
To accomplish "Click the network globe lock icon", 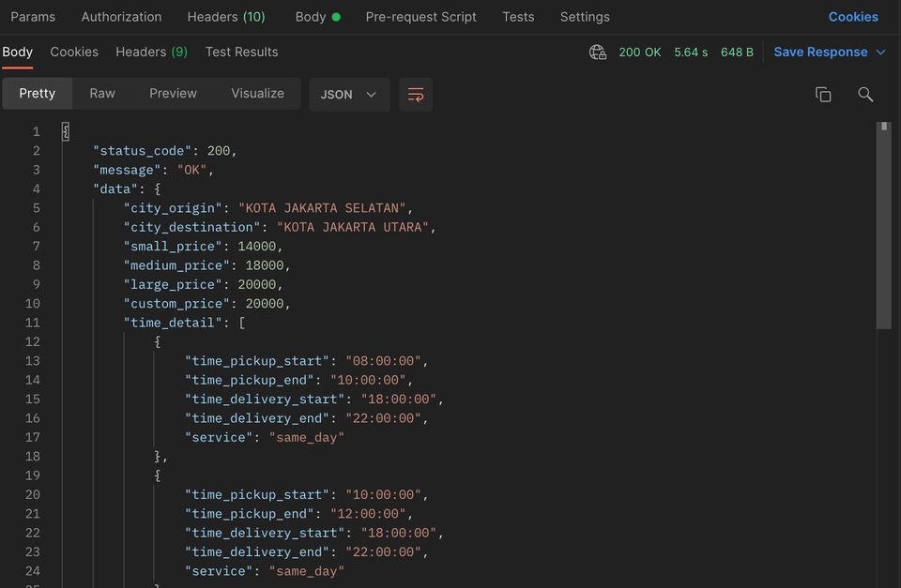I will click(598, 53).
